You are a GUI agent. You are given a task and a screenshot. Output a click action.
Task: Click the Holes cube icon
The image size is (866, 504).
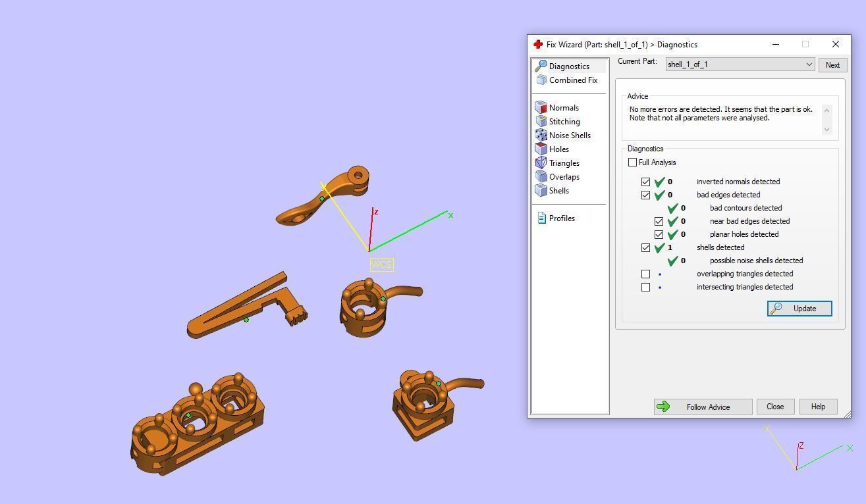point(541,149)
